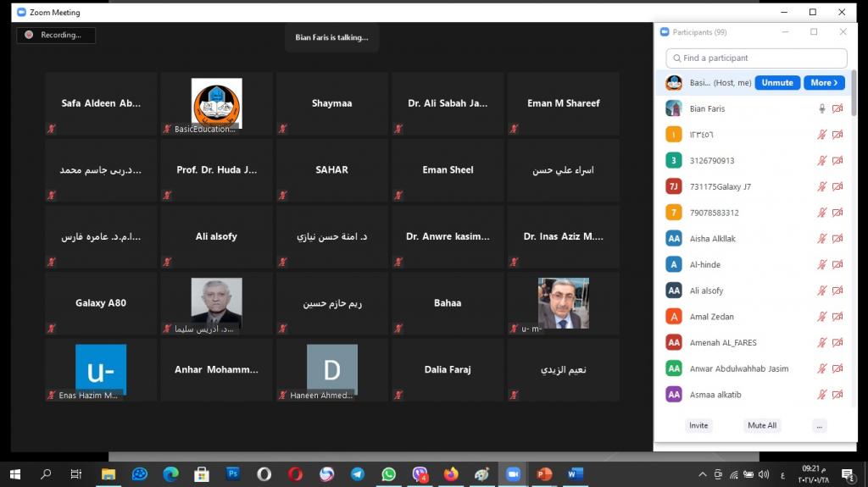Unmute the host microphone

tap(777, 83)
